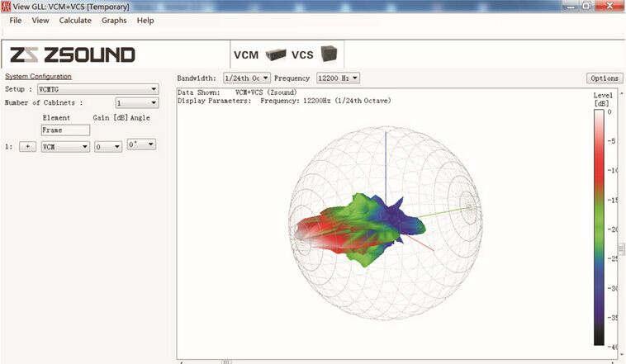Click the plus button for cabinet 1
626x364 pixels.
[27, 147]
